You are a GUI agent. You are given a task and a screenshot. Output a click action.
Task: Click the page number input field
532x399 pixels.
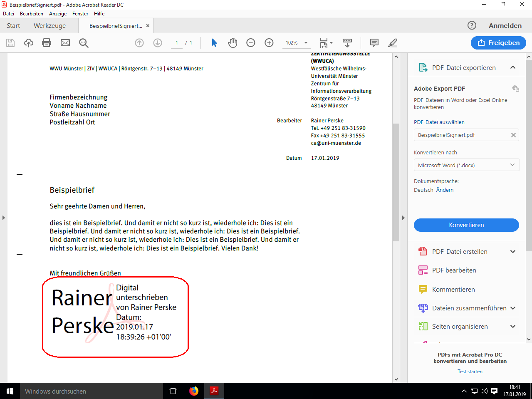click(177, 43)
